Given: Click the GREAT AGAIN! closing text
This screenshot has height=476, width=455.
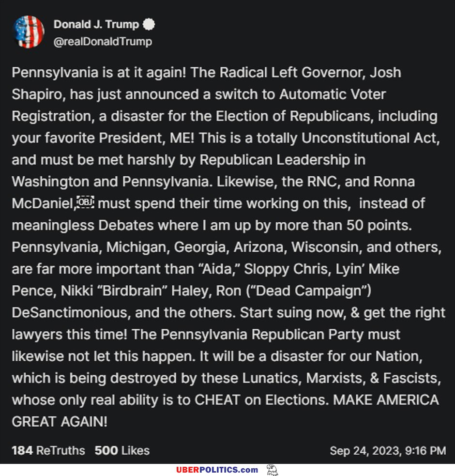Looking at the screenshot, I should click(x=60, y=422).
